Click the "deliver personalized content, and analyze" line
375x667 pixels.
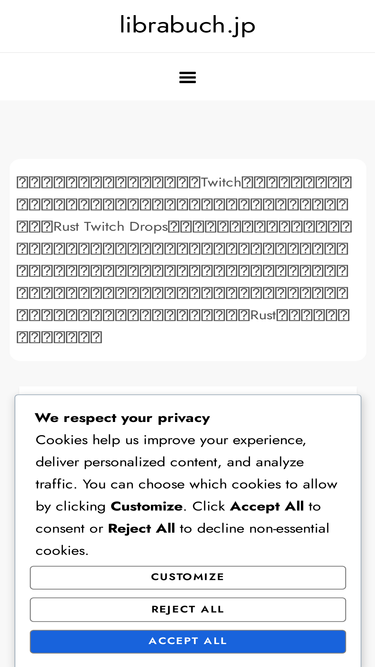pos(170,462)
